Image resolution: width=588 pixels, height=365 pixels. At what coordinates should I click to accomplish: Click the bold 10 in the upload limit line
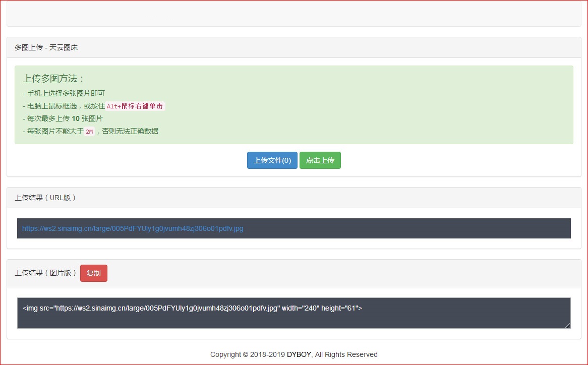point(76,118)
